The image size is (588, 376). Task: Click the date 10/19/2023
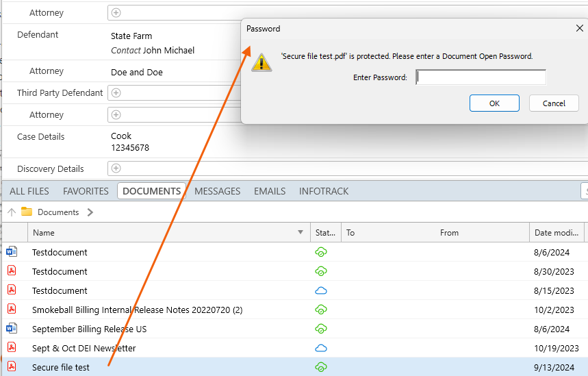click(x=557, y=348)
